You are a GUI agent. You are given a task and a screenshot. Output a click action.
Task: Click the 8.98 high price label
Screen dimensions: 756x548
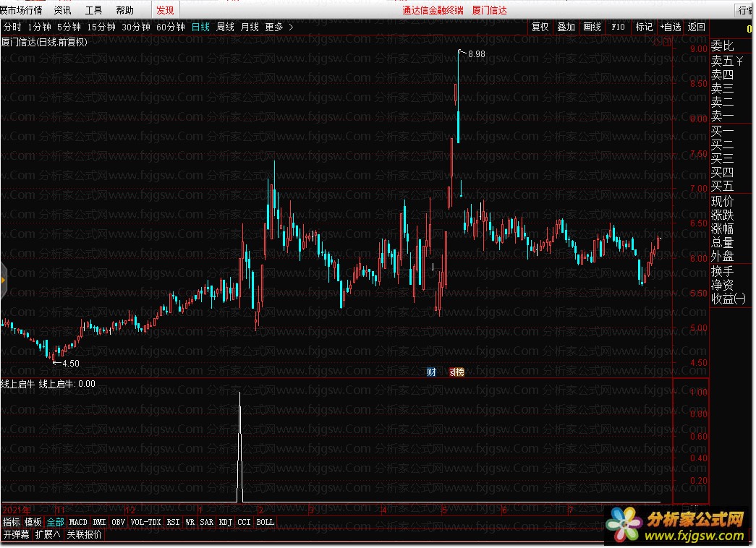tap(476, 54)
